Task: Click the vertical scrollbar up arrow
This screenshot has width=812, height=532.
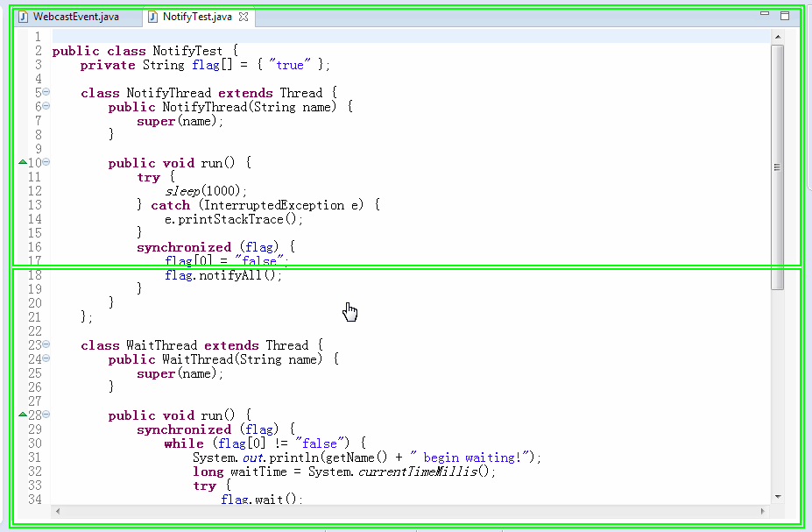Action: point(777,37)
